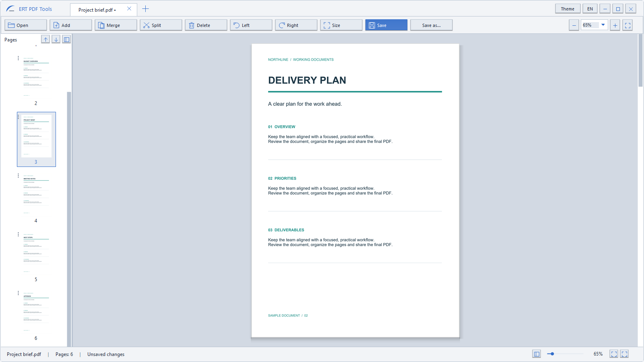Adjust the status bar zoom slider

click(565, 354)
